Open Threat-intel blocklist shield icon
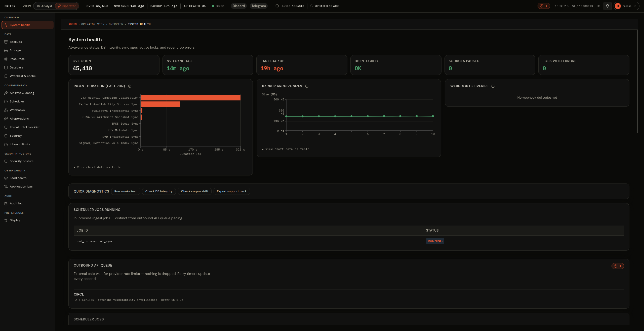644x331 pixels. [6, 127]
